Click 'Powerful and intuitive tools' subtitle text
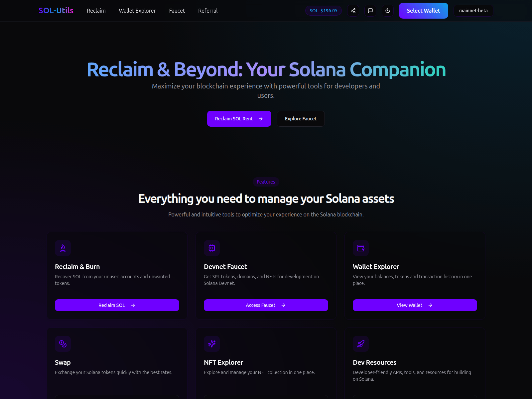This screenshot has width=532, height=399. click(266, 214)
